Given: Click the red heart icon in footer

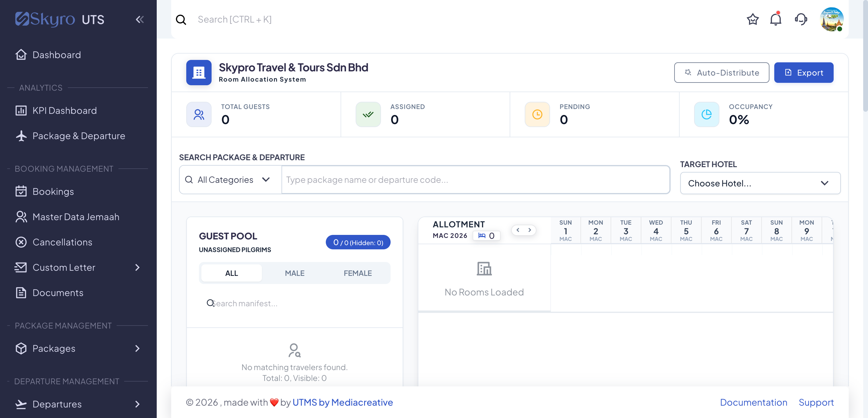Looking at the screenshot, I should (274, 403).
